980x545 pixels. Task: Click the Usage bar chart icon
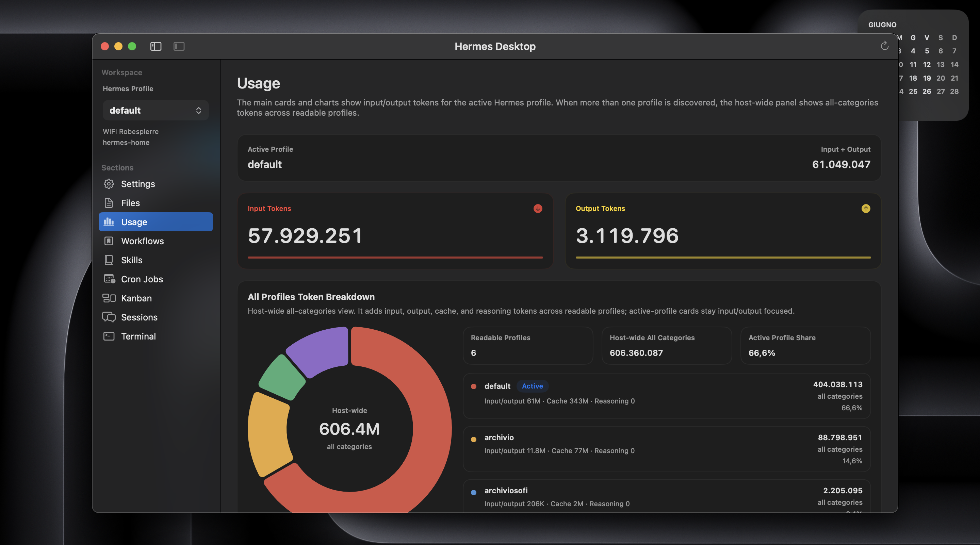pos(109,222)
